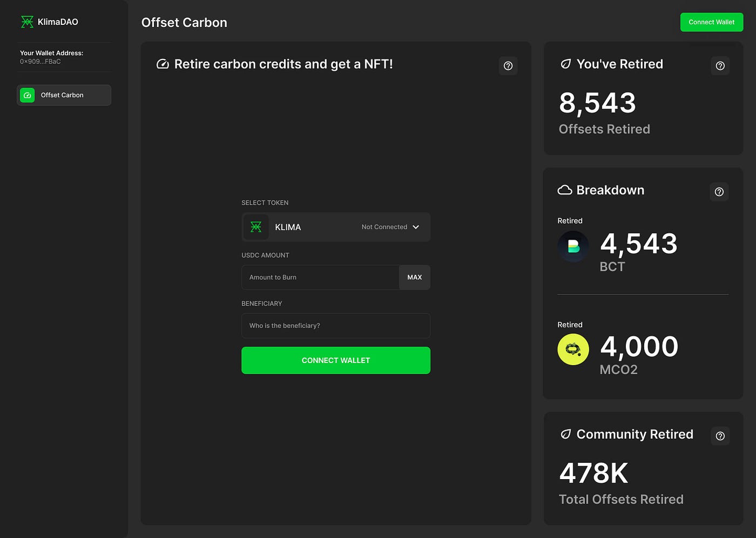This screenshot has height=538, width=756.
Task: Click the BCT token label
Action: 612,267
